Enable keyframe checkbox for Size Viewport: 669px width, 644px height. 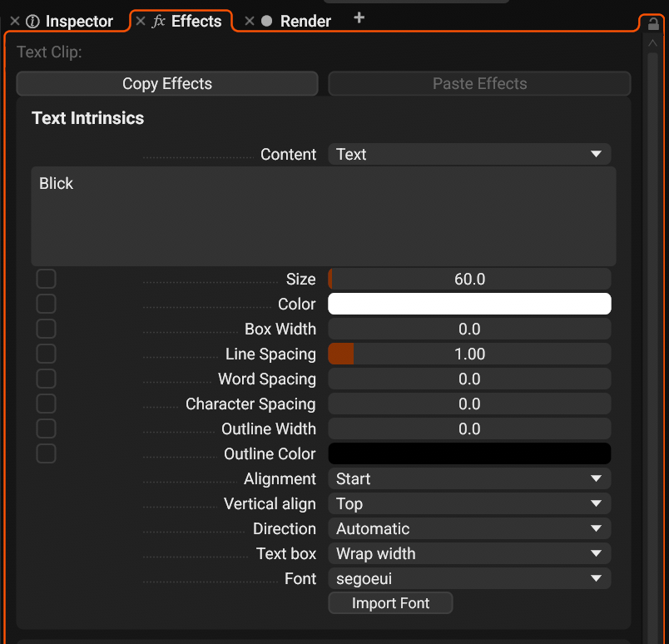click(x=46, y=279)
